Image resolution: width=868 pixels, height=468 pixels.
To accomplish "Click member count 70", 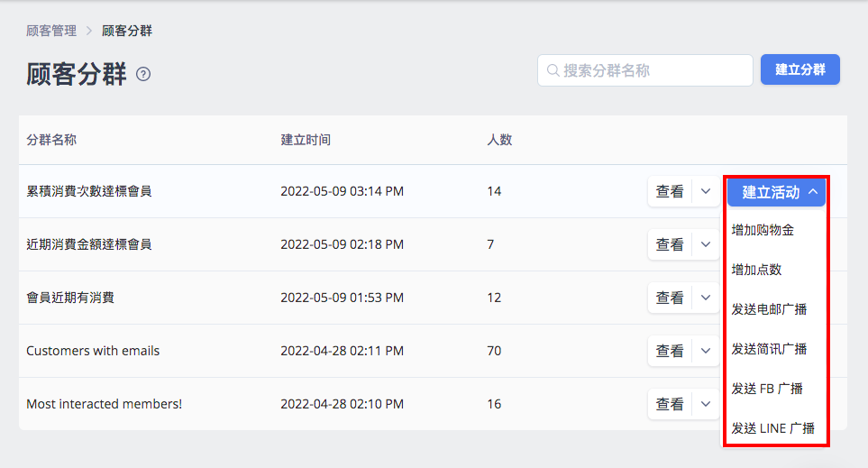I will coord(494,351).
